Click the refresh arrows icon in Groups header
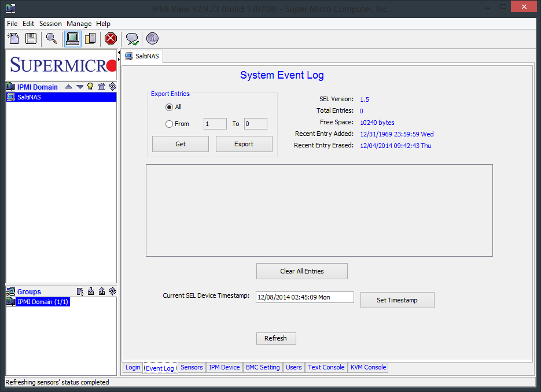 [112, 291]
